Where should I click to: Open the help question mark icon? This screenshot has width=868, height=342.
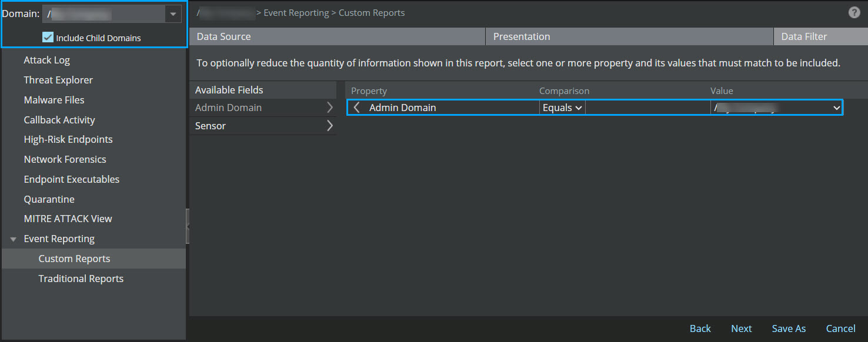(854, 12)
